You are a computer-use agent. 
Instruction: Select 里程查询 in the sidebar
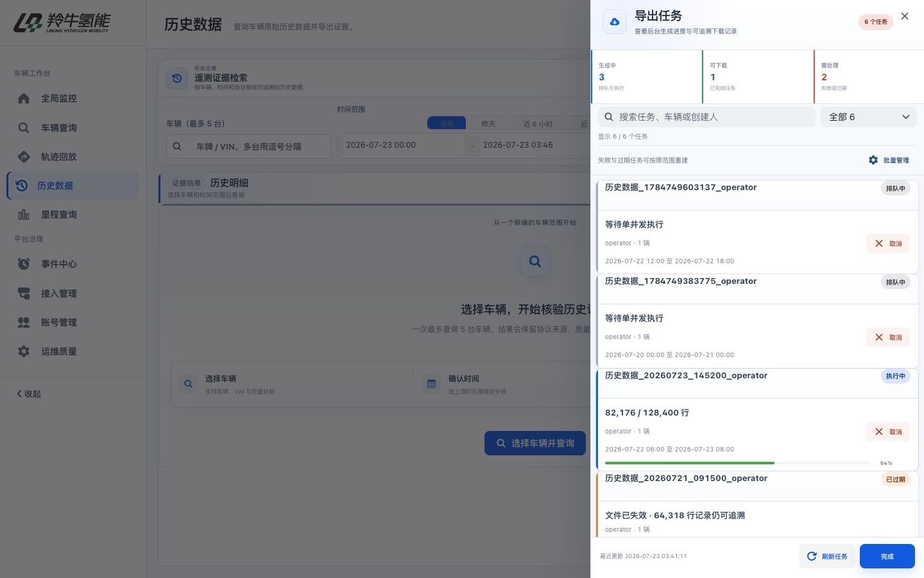coord(73,215)
